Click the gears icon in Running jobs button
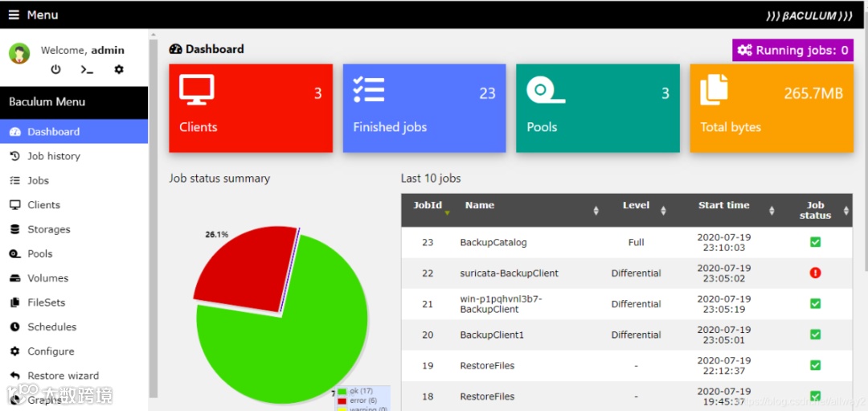 pyautogui.click(x=745, y=51)
